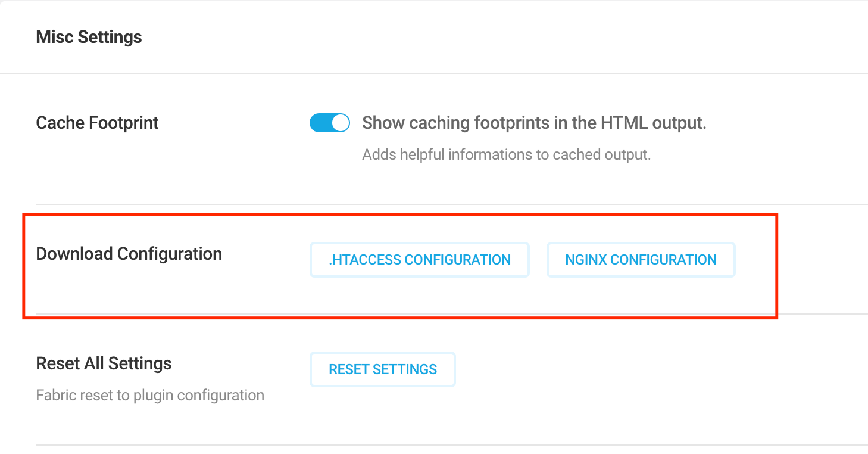Click the Cache Footprint setting label

coord(97,122)
